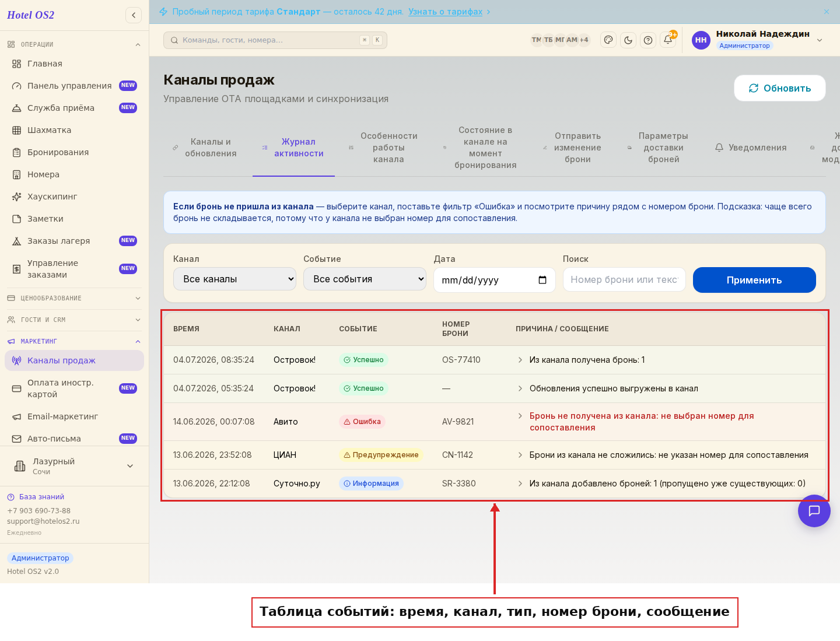Screen dimensions: 840x641
Task: Toggle dark mode moon icon
Action: pos(628,40)
